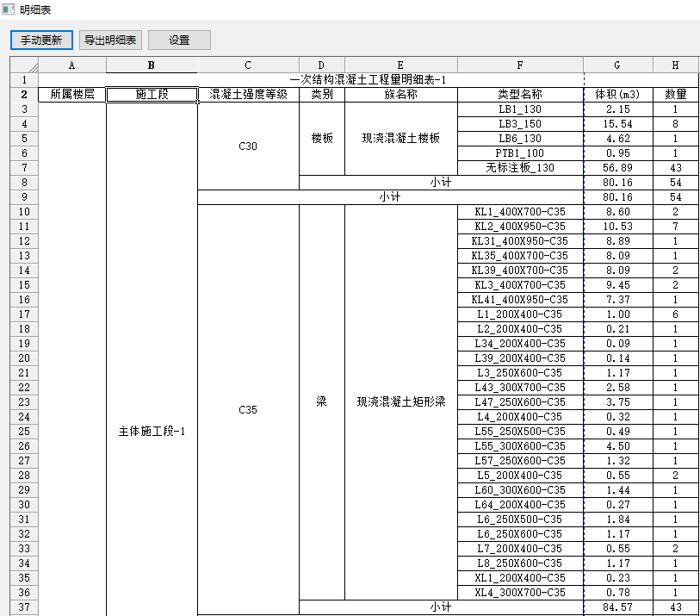700x616 pixels.
Task: Click the 导出明细表 button
Action: pos(110,40)
